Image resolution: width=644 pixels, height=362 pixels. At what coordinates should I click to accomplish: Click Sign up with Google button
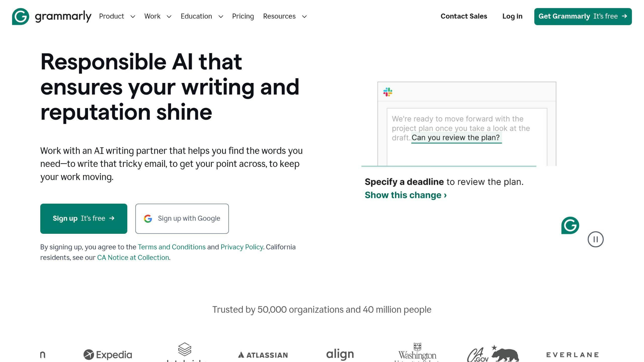click(182, 219)
